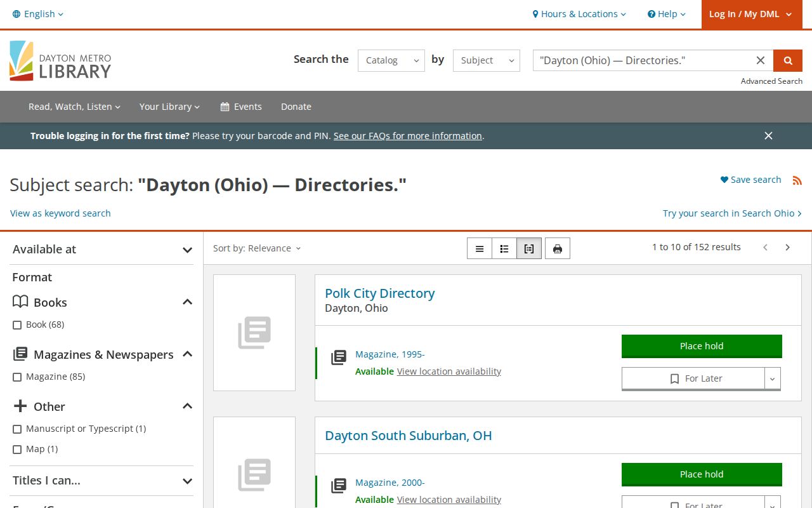Expand the Titles I can... section
This screenshot has height=508, width=812.
(102, 481)
